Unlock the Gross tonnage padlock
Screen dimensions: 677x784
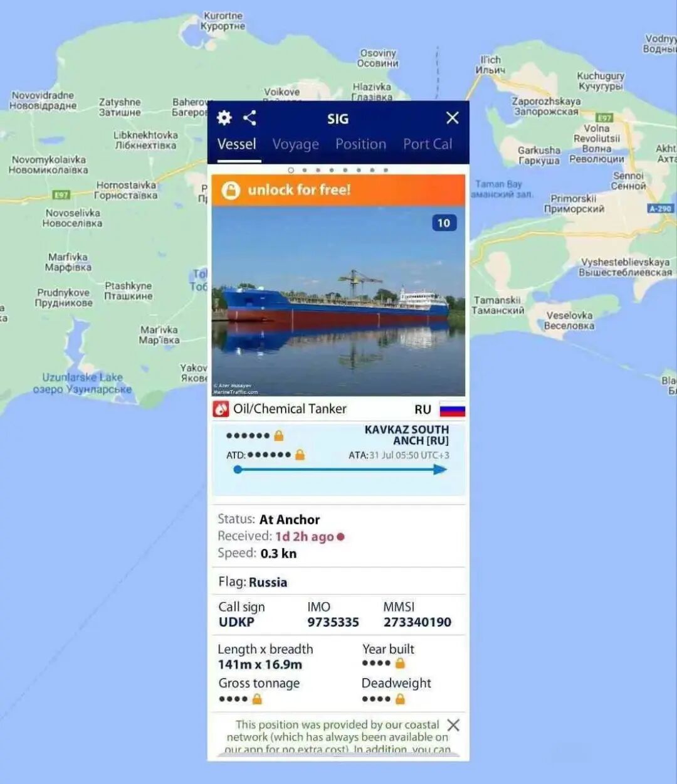click(257, 699)
